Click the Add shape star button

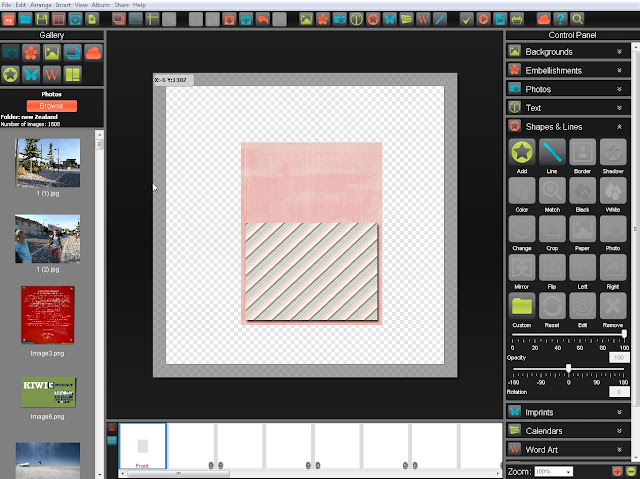(522, 152)
